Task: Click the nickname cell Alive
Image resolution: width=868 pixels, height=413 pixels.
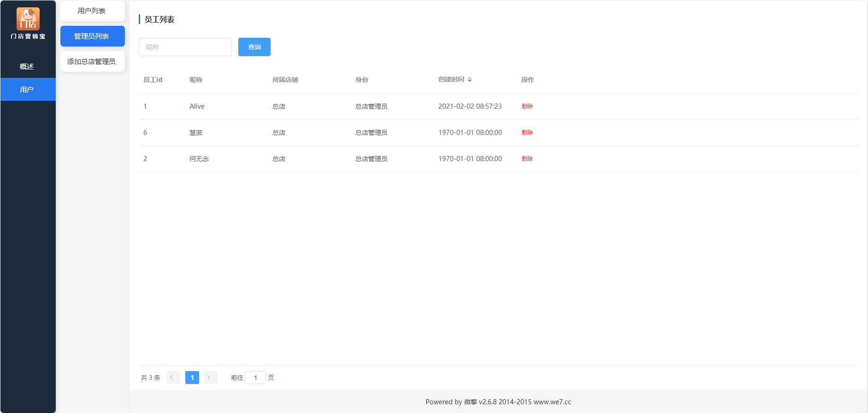Action: click(x=197, y=106)
